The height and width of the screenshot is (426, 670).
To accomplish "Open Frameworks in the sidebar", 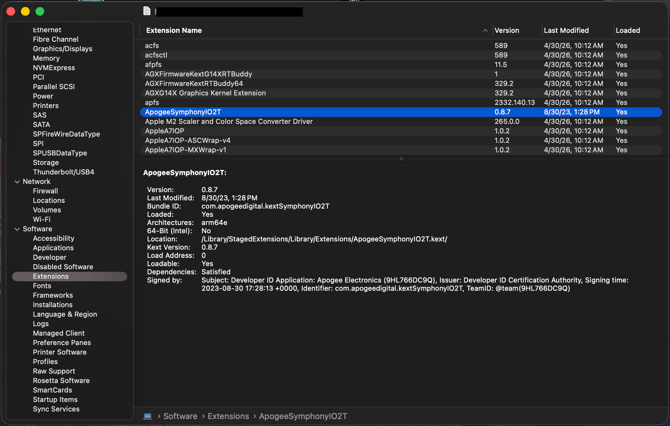I will pyautogui.click(x=53, y=295).
